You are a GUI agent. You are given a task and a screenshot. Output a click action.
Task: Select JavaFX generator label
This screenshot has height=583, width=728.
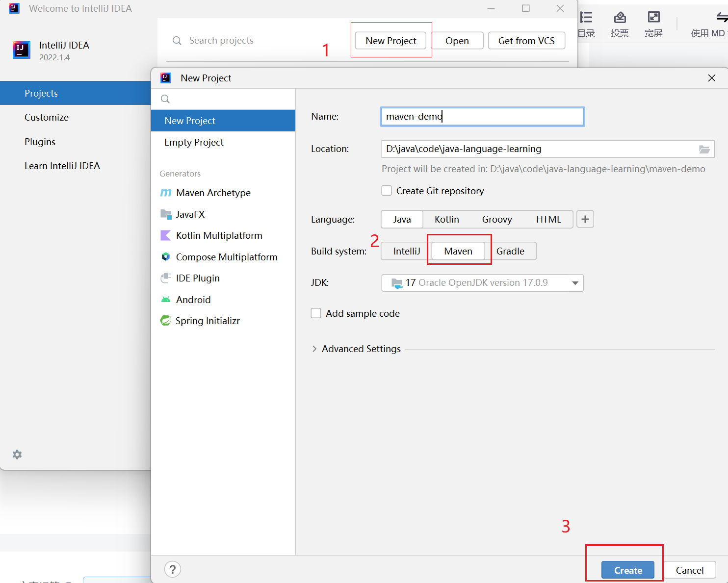point(190,214)
